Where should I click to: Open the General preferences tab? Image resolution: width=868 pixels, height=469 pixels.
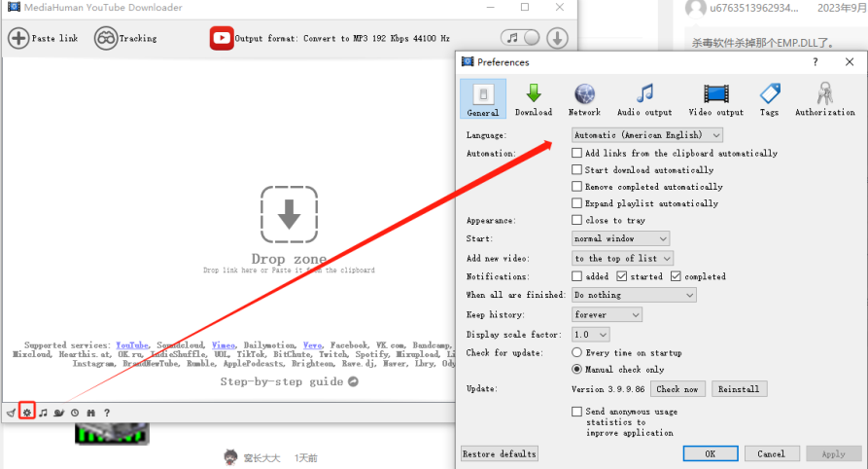coord(483,98)
